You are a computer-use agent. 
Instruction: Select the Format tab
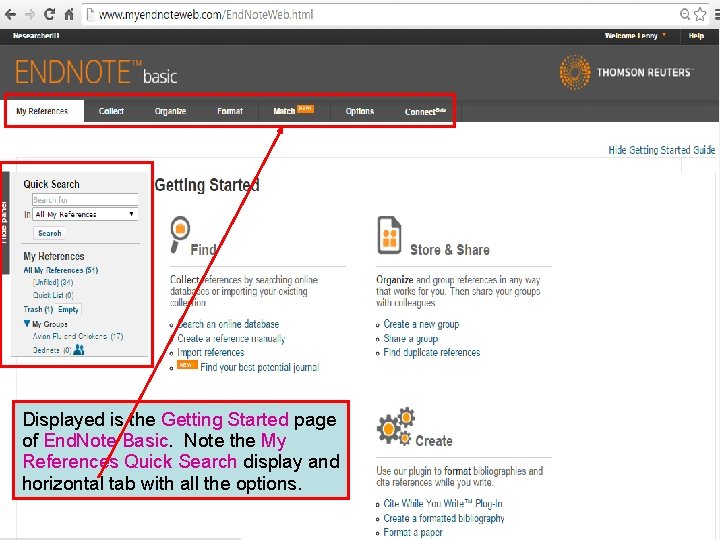(x=230, y=111)
